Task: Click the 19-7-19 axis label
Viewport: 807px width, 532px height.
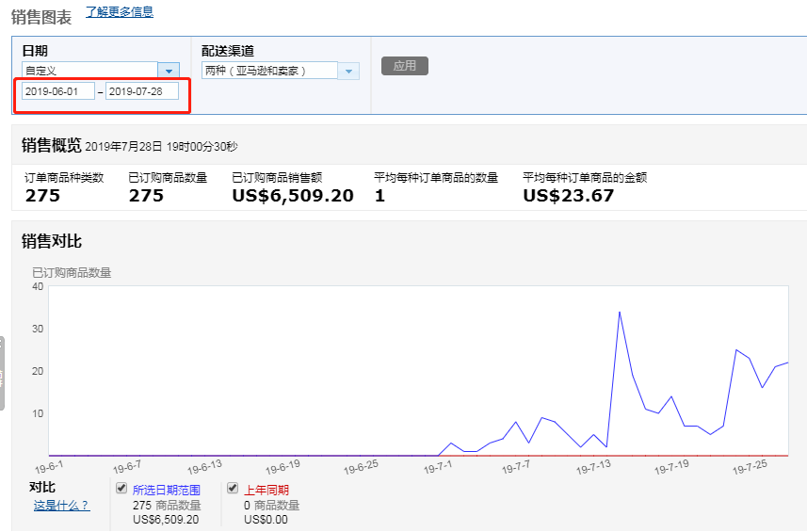Action: click(x=671, y=467)
